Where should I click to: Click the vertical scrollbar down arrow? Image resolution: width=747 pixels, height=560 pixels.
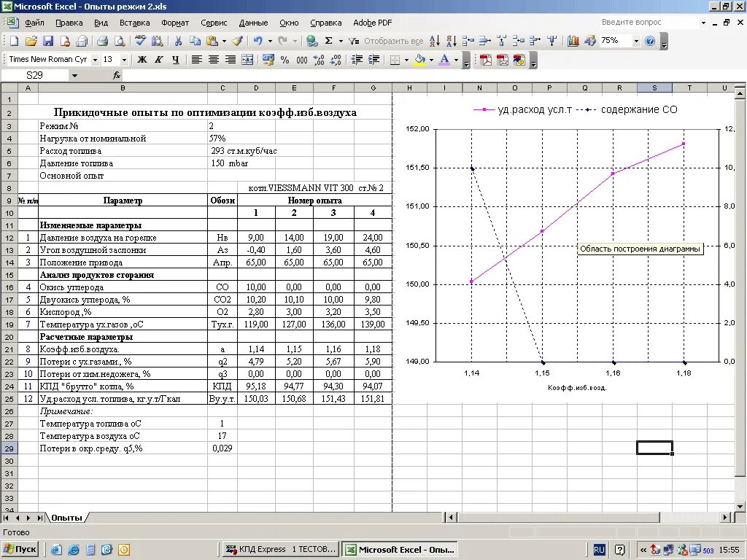point(740,506)
